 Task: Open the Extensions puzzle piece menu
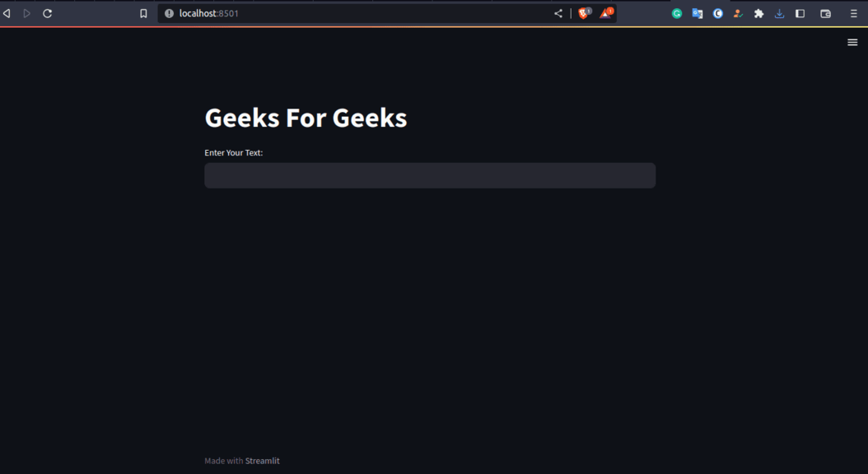tap(758, 14)
